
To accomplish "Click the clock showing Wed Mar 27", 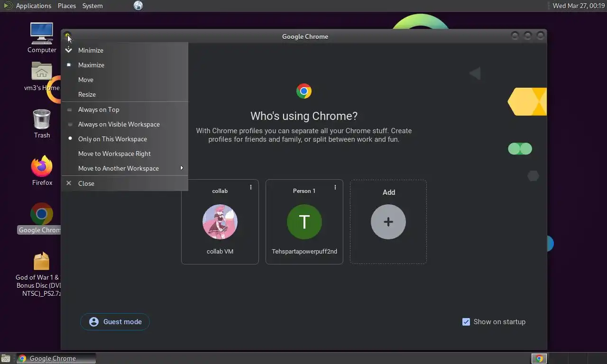I will pos(579,6).
